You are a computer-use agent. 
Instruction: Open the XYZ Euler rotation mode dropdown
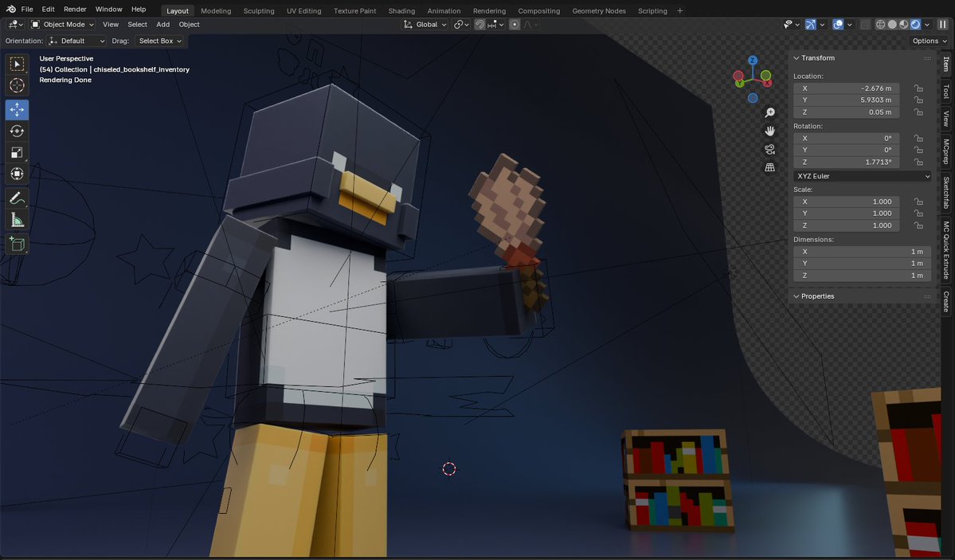[863, 176]
